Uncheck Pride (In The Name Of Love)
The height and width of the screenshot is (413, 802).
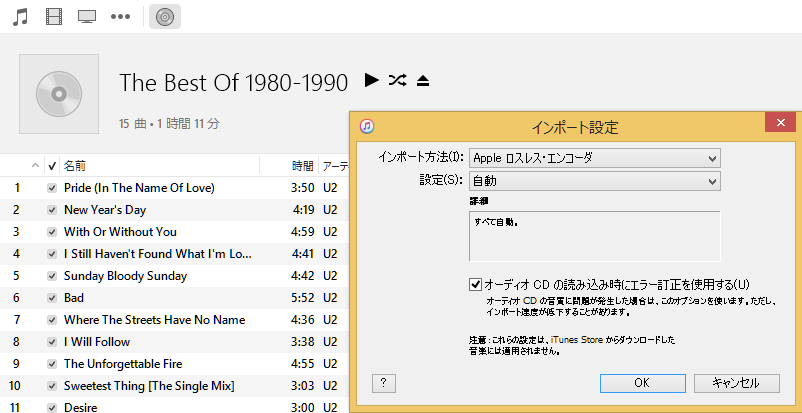pyautogui.click(x=52, y=188)
